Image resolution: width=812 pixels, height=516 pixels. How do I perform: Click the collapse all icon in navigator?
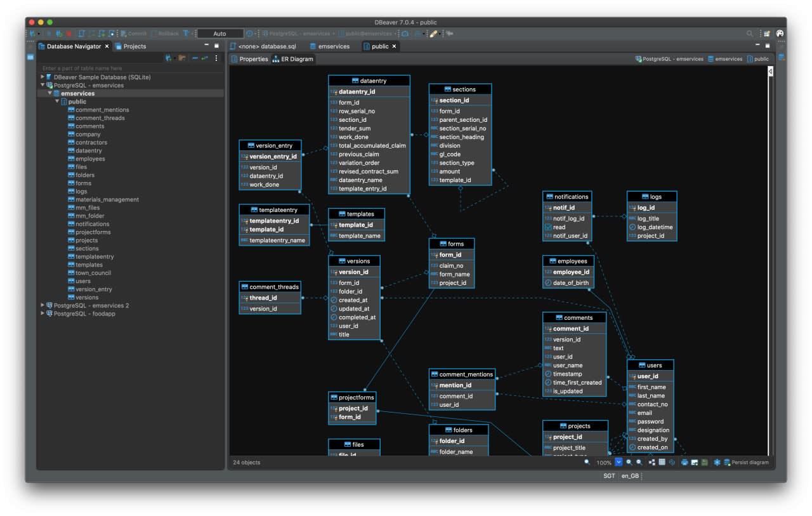(x=195, y=58)
